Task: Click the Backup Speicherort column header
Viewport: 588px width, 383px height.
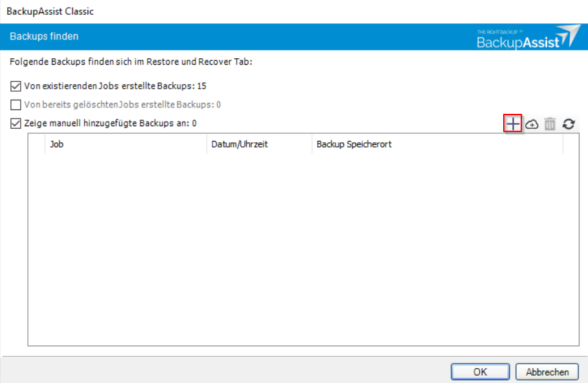Action: pos(436,144)
